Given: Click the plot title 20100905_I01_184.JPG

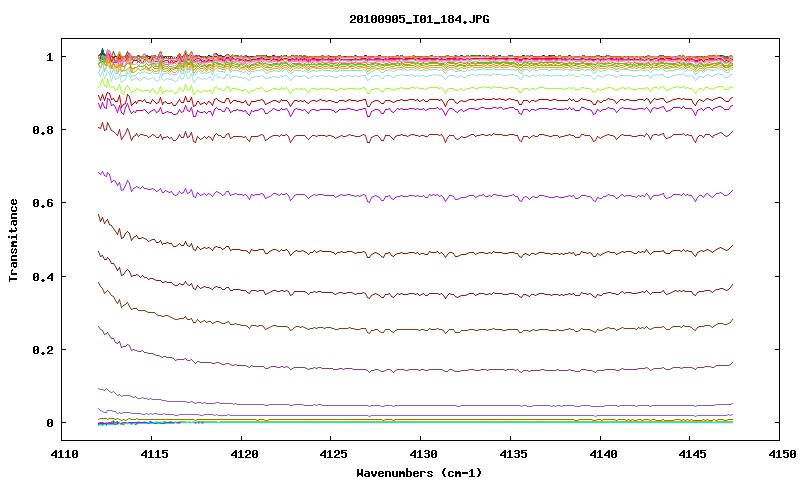Looking at the screenshot, I should [419, 19].
